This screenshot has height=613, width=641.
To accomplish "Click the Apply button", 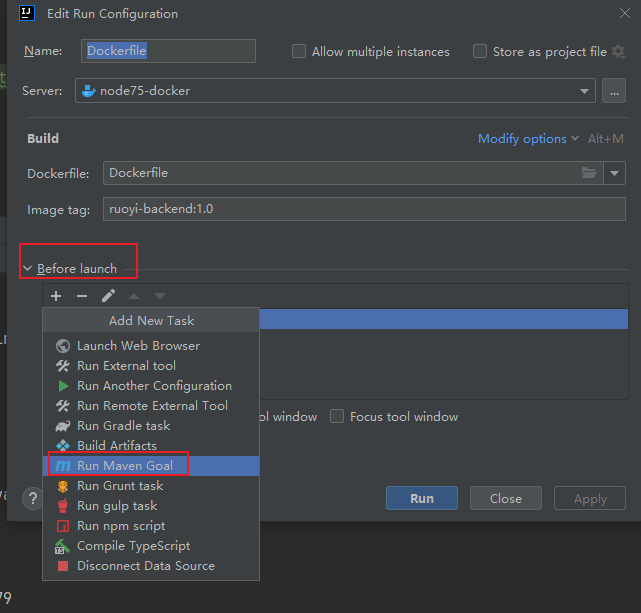I will (590, 498).
